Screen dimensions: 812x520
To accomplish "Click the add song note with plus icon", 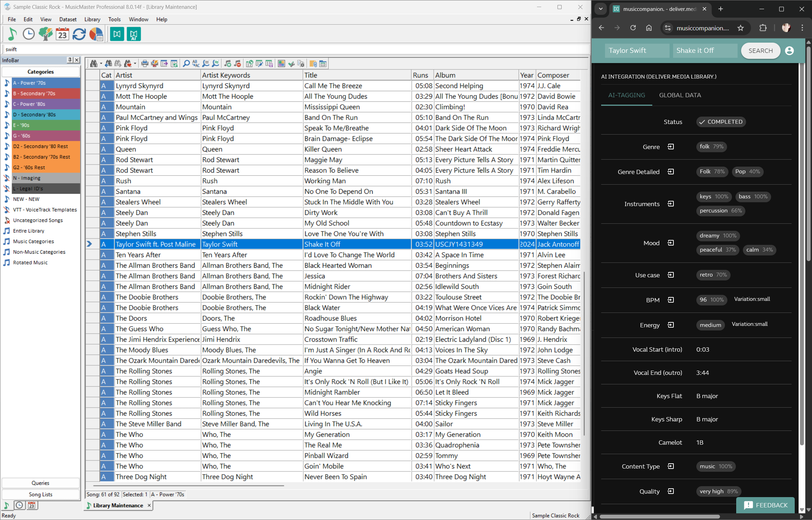I will [228, 64].
